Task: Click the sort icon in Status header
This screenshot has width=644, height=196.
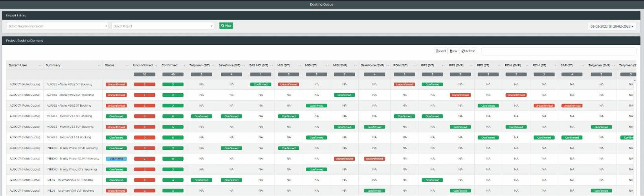Action: [127, 65]
